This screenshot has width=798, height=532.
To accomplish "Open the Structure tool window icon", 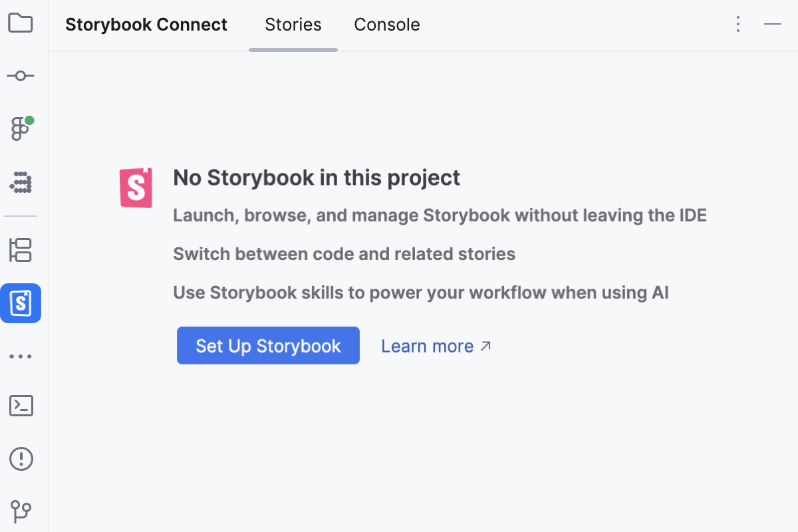I will [21, 250].
